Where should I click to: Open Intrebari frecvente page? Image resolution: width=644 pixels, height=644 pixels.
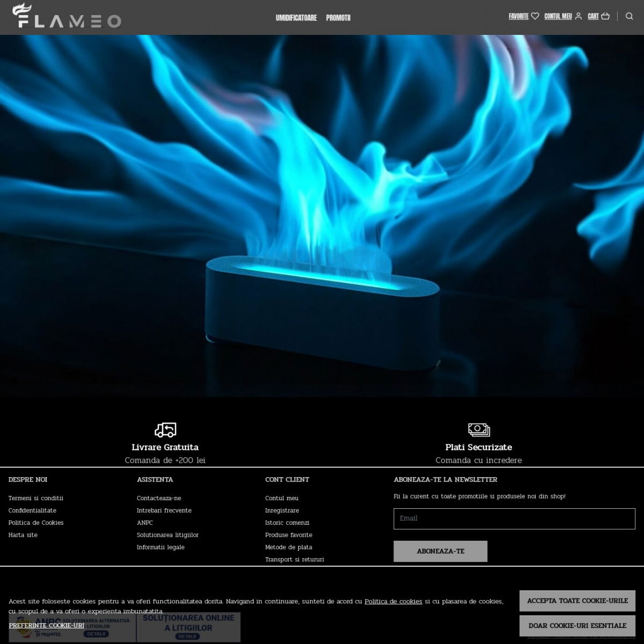[x=164, y=510]
